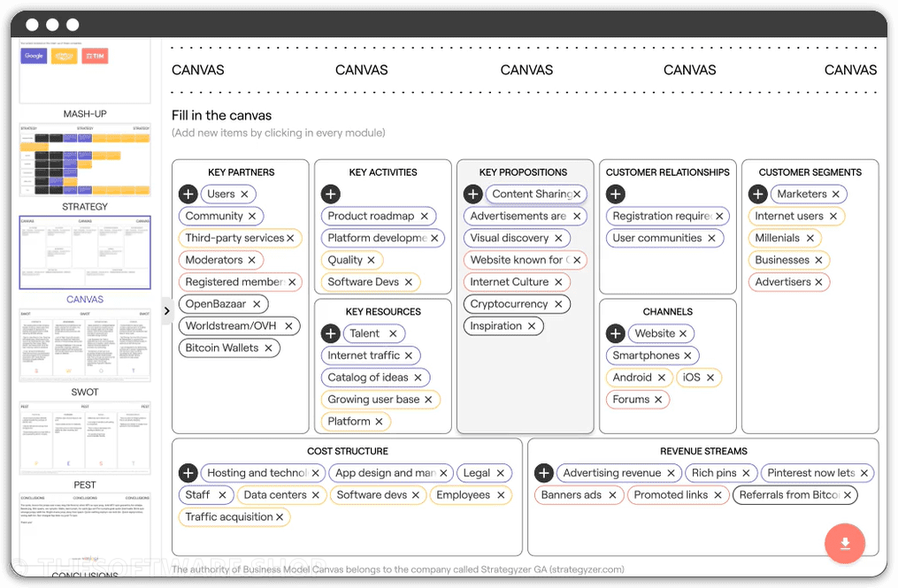The height and width of the screenshot is (588, 898).
Task: Delete the iOS tag
Action: tap(710, 378)
